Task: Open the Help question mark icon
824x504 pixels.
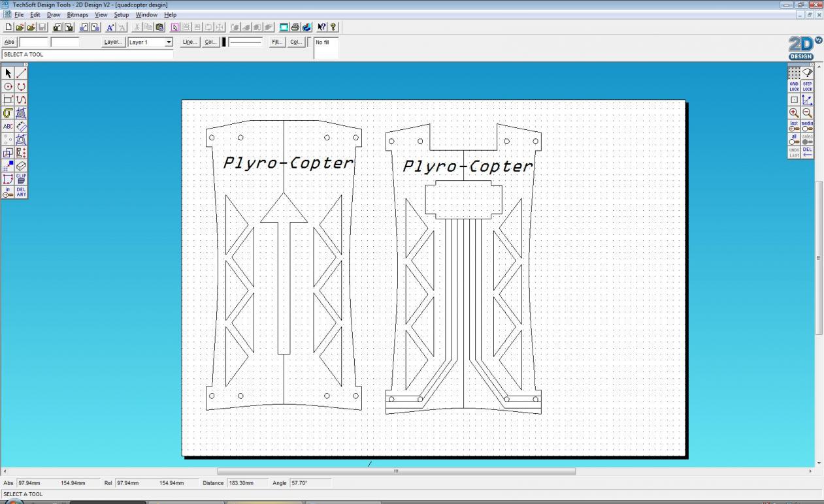Action: click(333, 27)
